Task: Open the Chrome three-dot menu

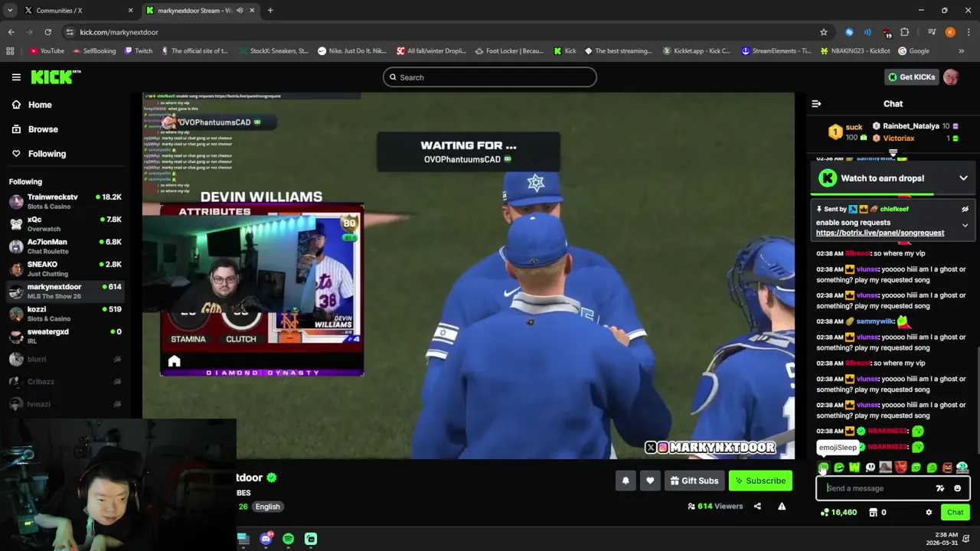Action: pos(968,32)
